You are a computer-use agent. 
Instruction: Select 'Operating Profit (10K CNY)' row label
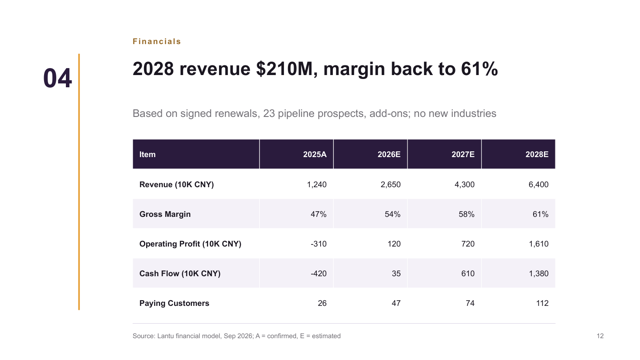pyautogui.click(x=190, y=244)
